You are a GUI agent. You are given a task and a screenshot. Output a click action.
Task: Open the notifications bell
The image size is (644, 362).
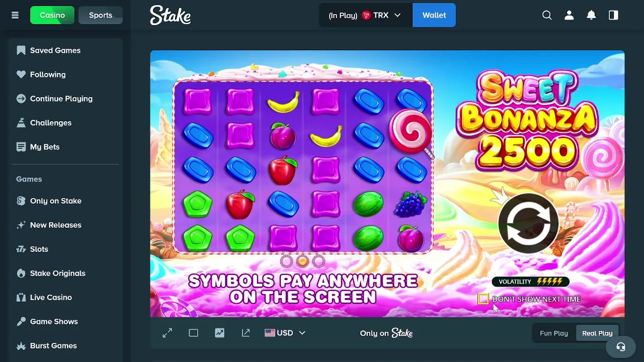pos(591,15)
